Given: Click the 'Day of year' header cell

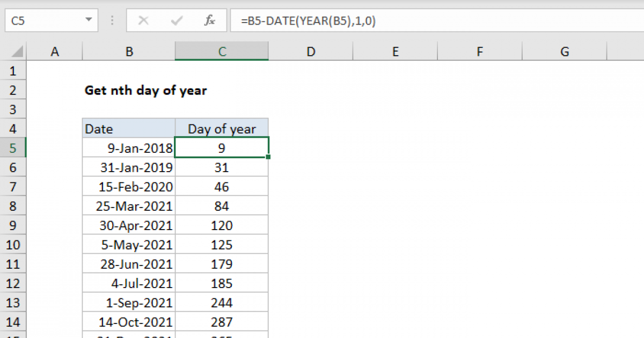Looking at the screenshot, I should pos(222,128).
